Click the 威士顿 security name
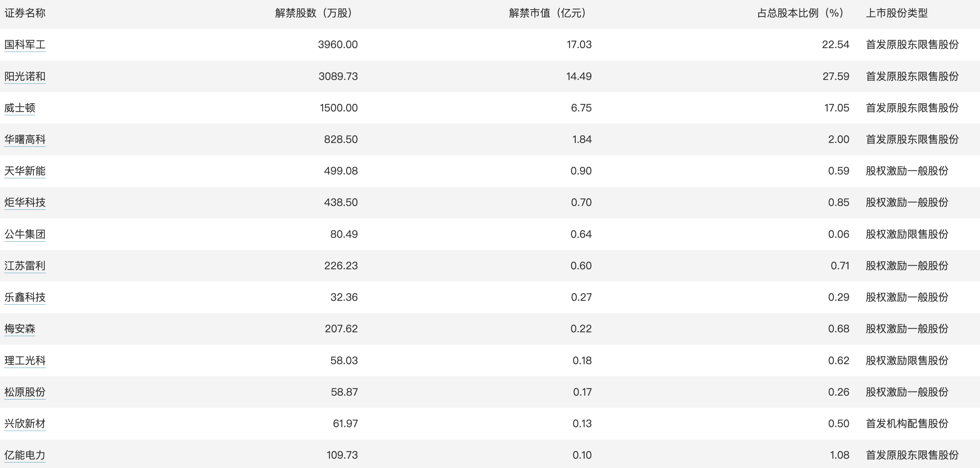 click(x=20, y=108)
